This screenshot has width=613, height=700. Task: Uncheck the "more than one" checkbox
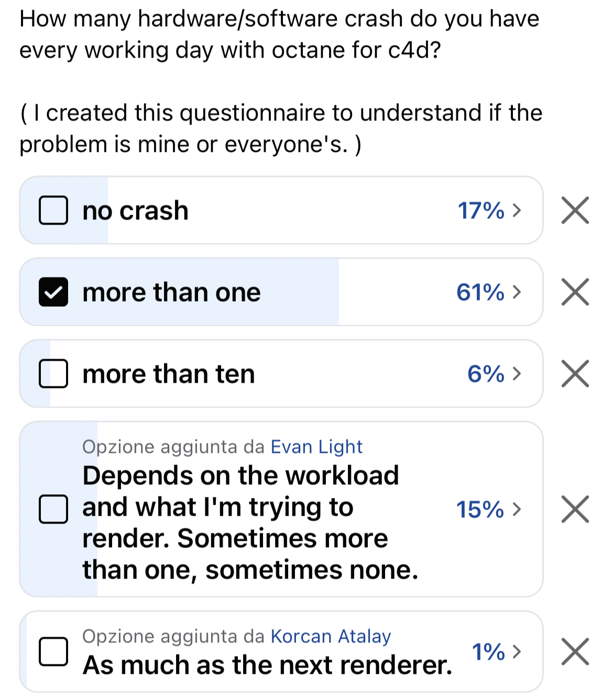(x=53, y=292)
